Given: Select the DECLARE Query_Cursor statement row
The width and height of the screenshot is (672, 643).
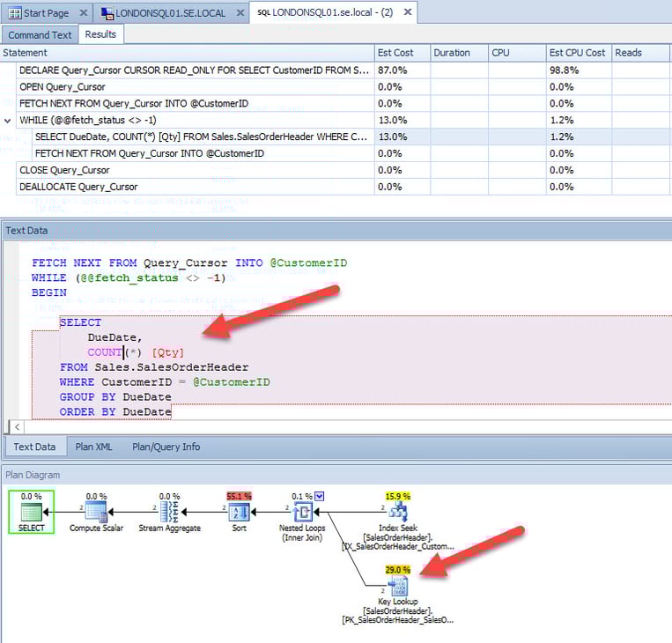Looking at the screenshot, I should click(x=343, y=70).
